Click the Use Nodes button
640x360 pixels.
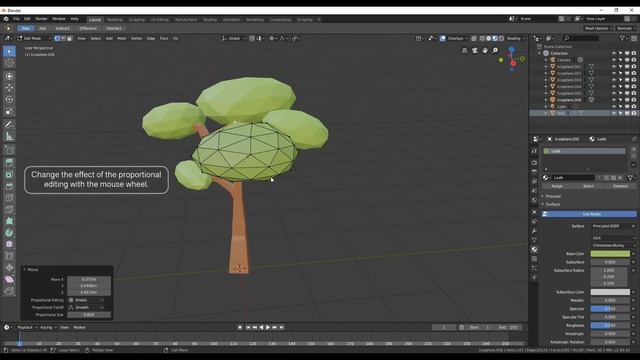pos(589,214)
